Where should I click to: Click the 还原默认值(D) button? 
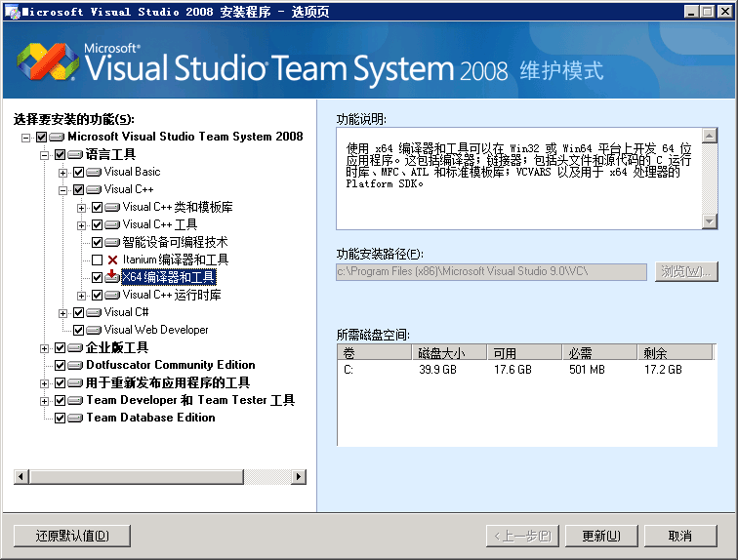coord(72,536)
